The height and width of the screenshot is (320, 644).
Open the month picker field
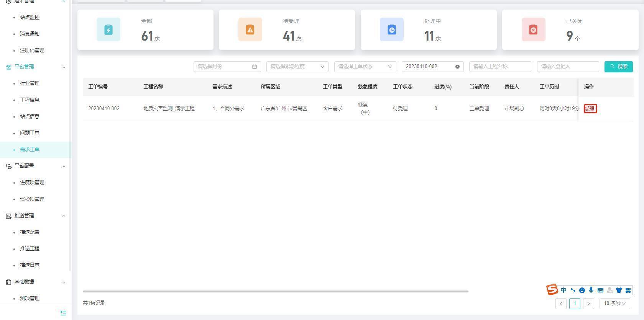[227, 67]
